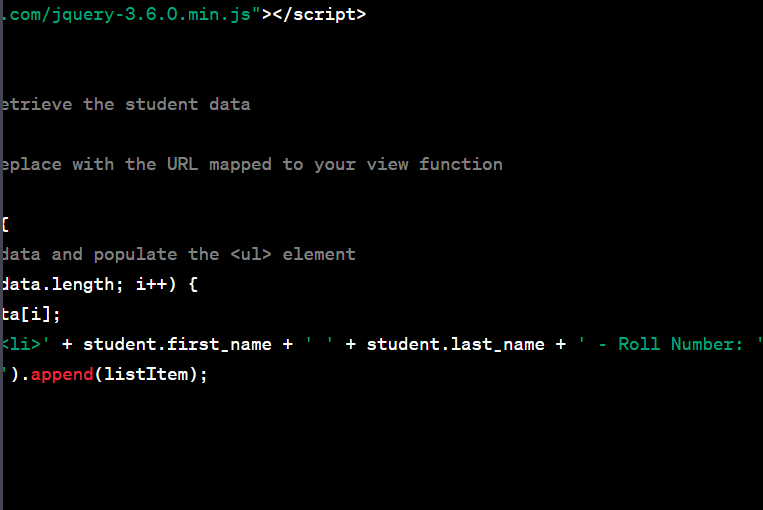
Task: Click the word 'element' ending the comment
Action: click(318, 254)
